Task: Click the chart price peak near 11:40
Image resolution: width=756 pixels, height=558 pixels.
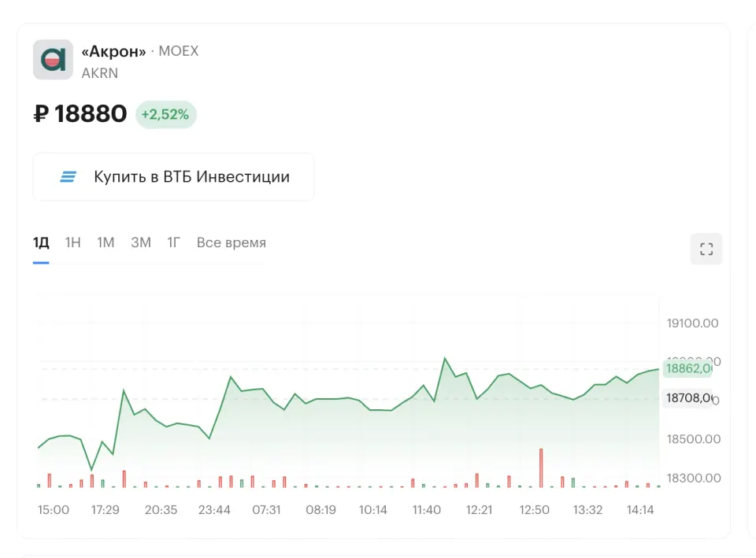Action: point(444,358)
